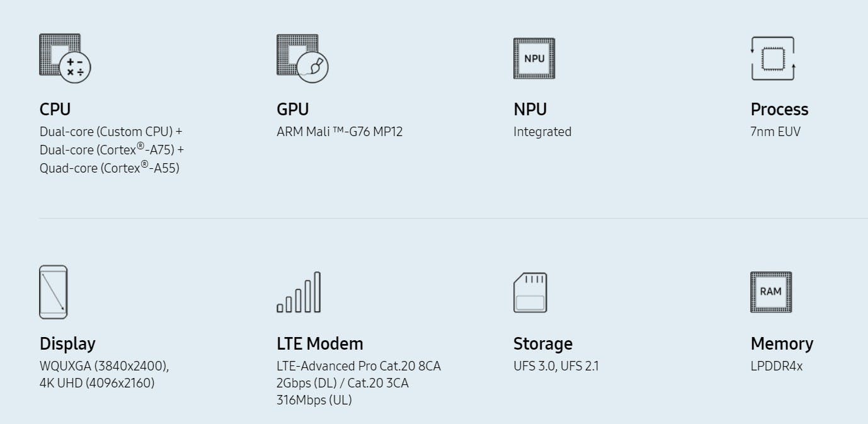Image resolution: width=868 pixels, height=424 pixels.
Task: Click the GPU paintbrush chip icon
Action: [302, 59]
